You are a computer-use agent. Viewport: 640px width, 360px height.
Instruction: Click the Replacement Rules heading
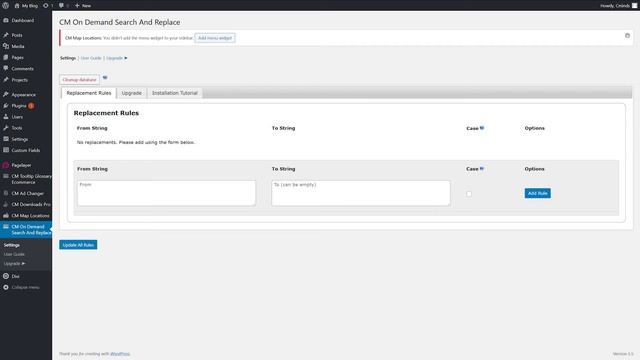(106, 113)
